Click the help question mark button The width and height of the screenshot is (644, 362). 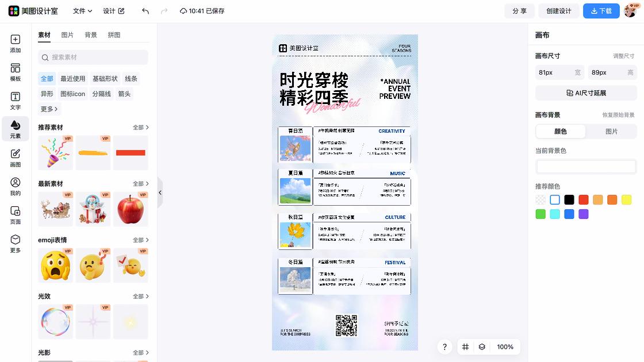tap(444, 347)
